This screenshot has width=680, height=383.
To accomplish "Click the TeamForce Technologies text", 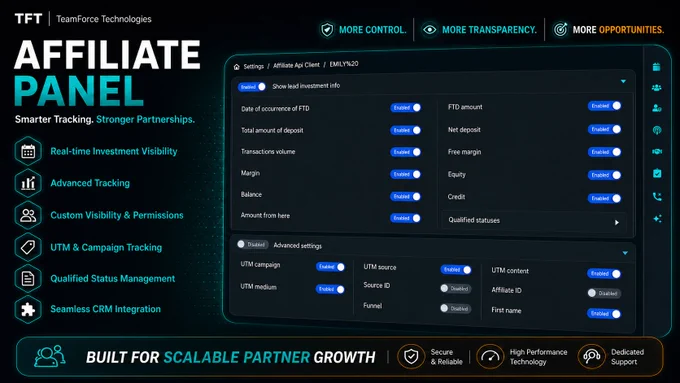I will tap(104, 19).
